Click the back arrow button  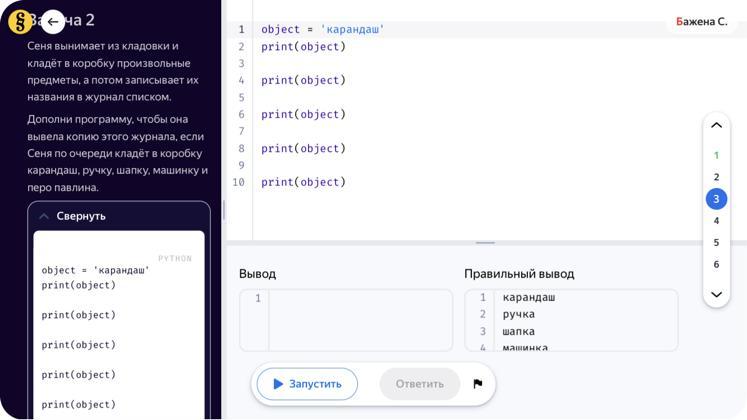pos(53,21)
